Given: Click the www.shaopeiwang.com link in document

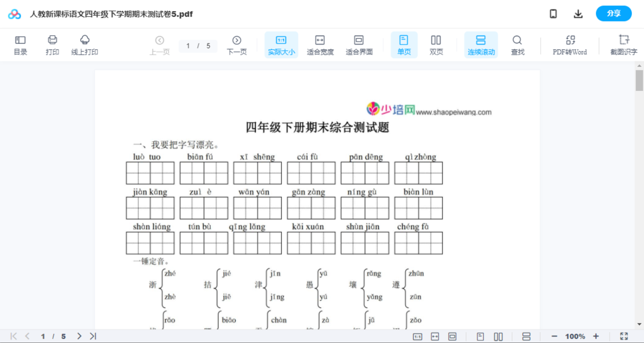Looking at the screenshot, I should [x=454, y=112].
